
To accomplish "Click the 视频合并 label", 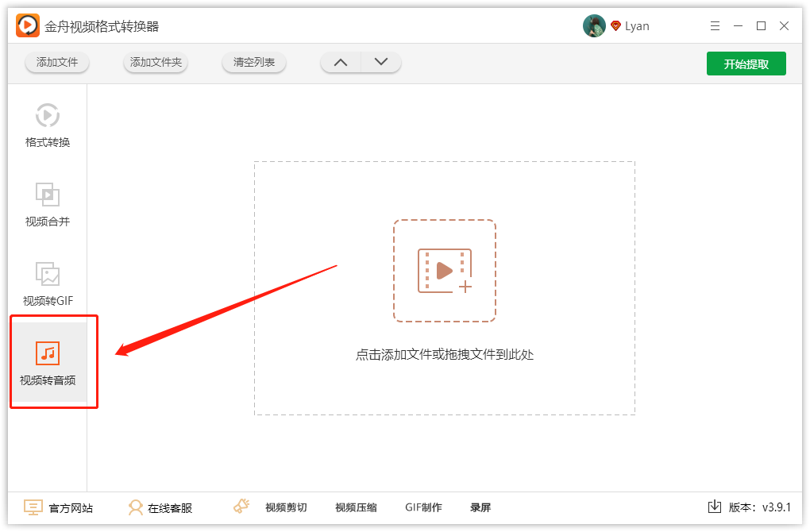I will 48,222.
